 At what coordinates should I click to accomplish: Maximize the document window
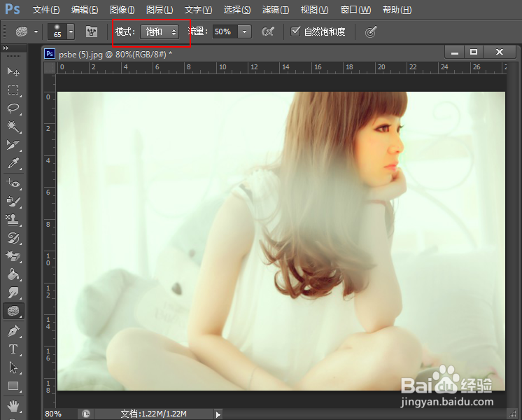[x=474, y=52]
